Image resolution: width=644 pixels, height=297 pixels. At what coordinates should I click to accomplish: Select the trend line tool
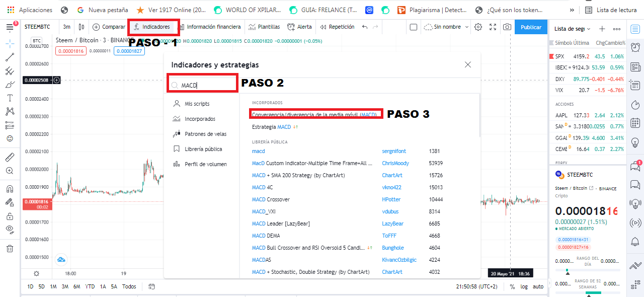[x=10, y=57]
